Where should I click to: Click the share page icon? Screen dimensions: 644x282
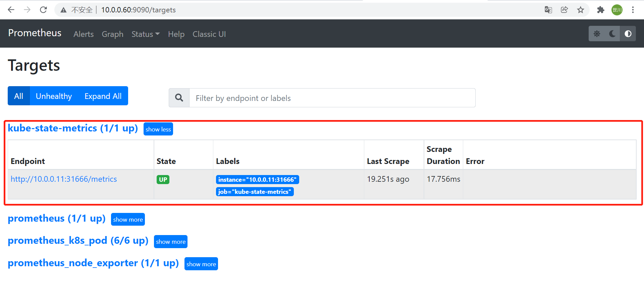(x=565, y=10)
